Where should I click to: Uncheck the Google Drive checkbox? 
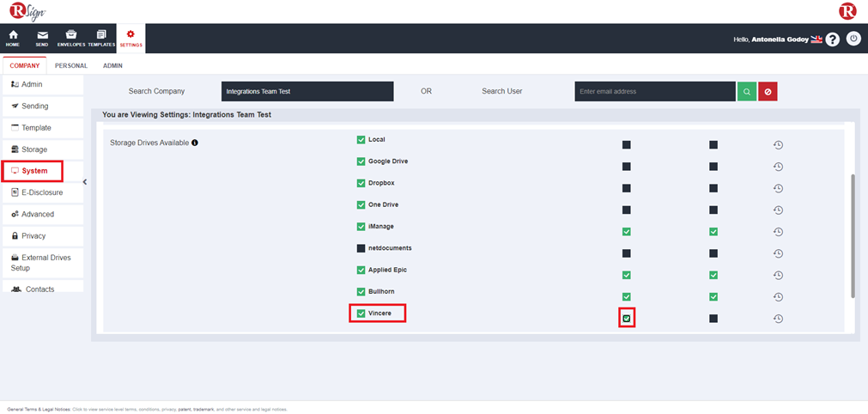[x=361, y=161]
